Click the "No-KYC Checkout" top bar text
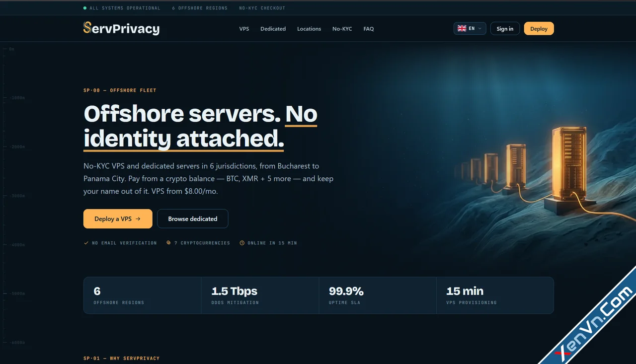This screenshot has height=364, width=636. tap(262, 8)
